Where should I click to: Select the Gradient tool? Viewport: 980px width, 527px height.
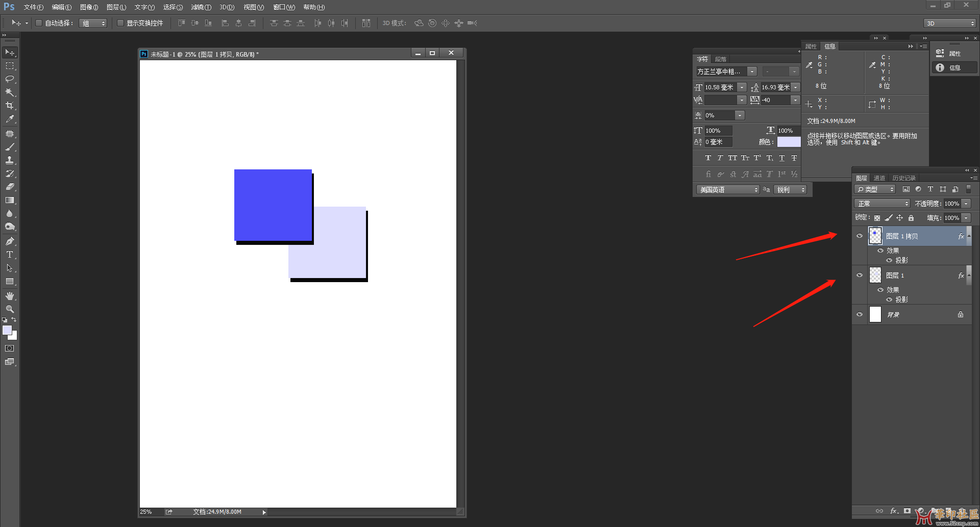point(10,200)
